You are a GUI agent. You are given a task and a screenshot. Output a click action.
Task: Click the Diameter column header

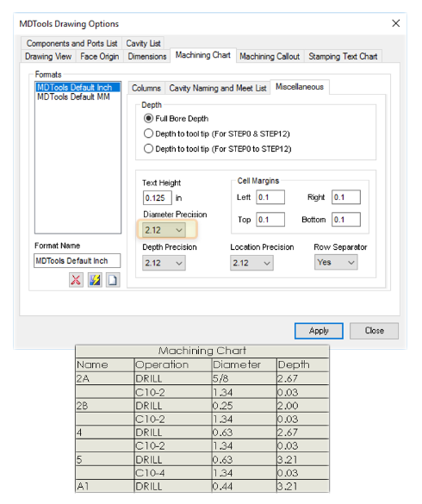245,364
